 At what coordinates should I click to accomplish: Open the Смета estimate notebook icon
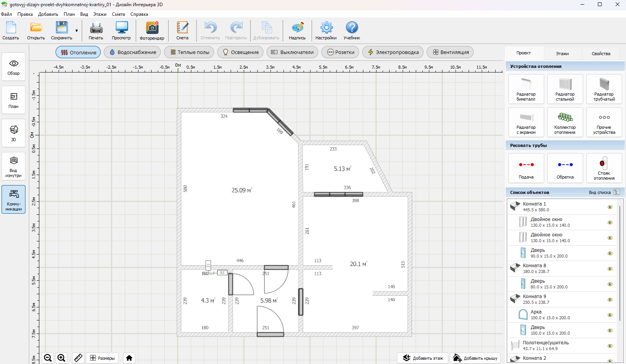(182, 30)
